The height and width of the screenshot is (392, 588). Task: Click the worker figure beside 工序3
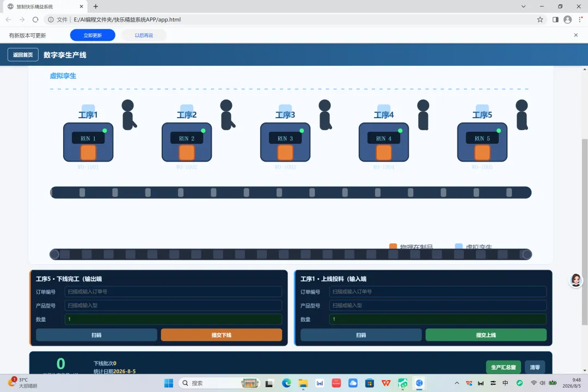pos(325,115)
